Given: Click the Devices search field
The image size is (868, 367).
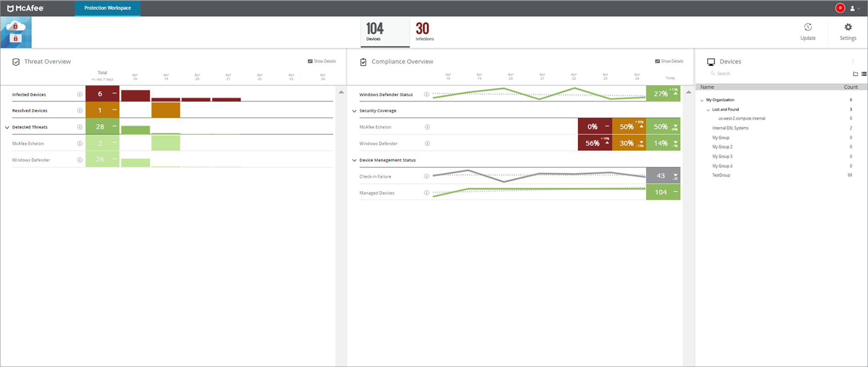Looking at the screenshot, I should point(779,73).
